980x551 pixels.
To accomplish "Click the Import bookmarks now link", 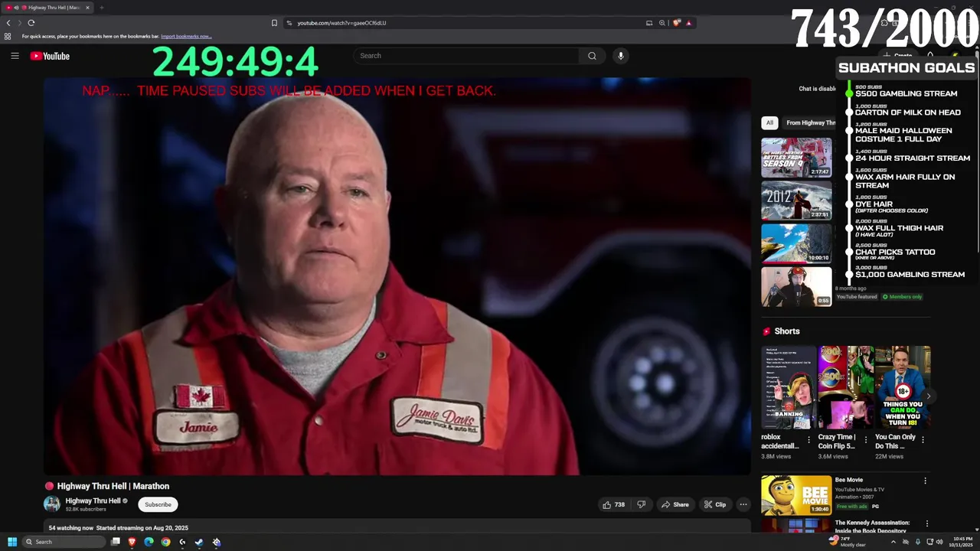I will pyautogui.click(x=186, y=36).
